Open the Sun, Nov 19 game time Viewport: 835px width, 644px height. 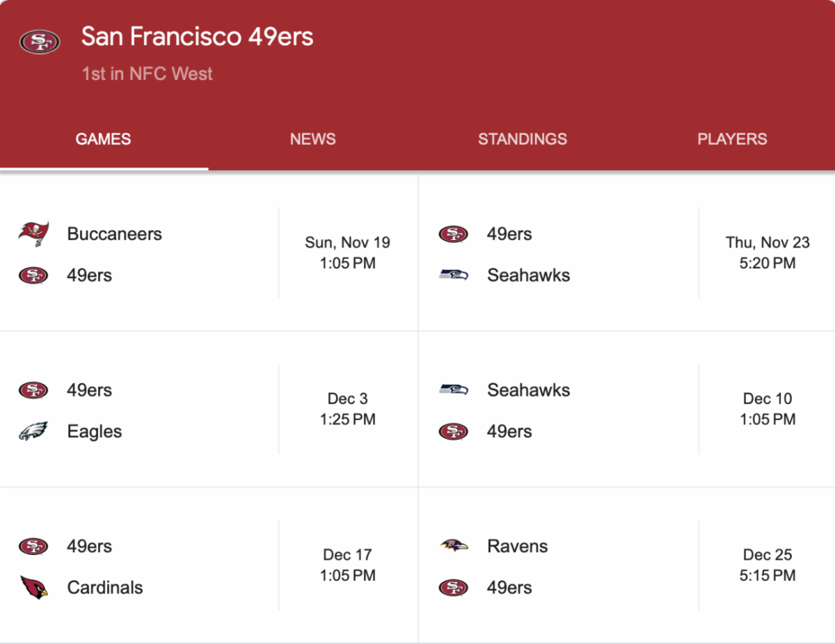click(x=347, y=252)
